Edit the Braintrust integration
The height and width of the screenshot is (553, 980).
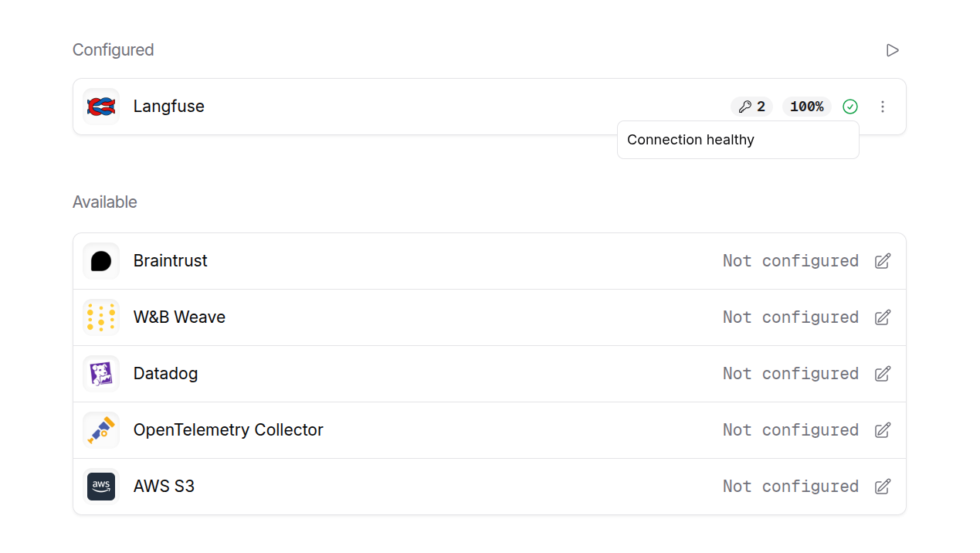(x=883, y=261)
